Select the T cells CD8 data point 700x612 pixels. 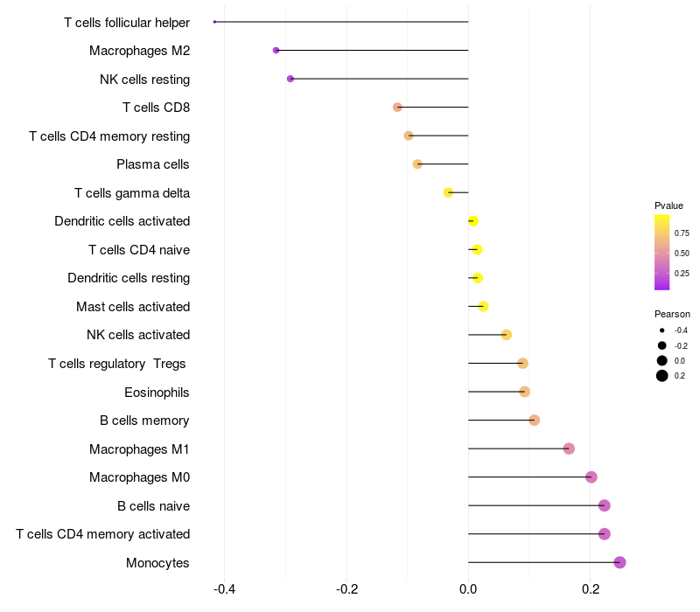coord(397,108)
